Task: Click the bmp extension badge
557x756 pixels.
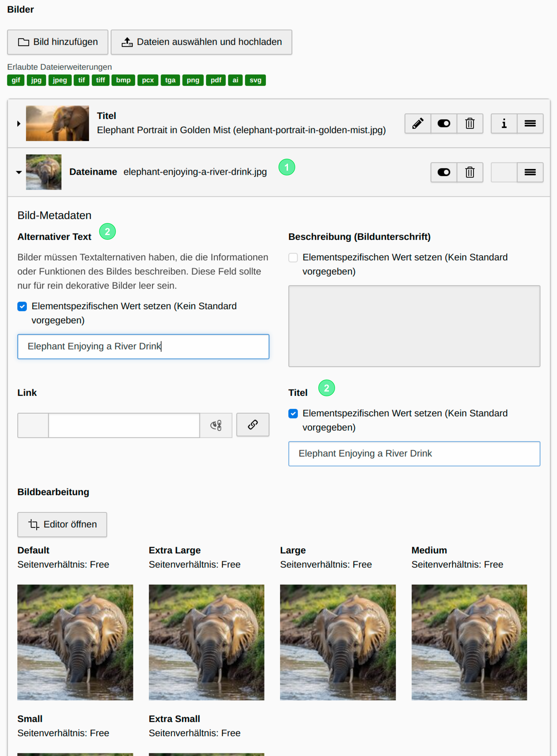Action: click(123, 80)
